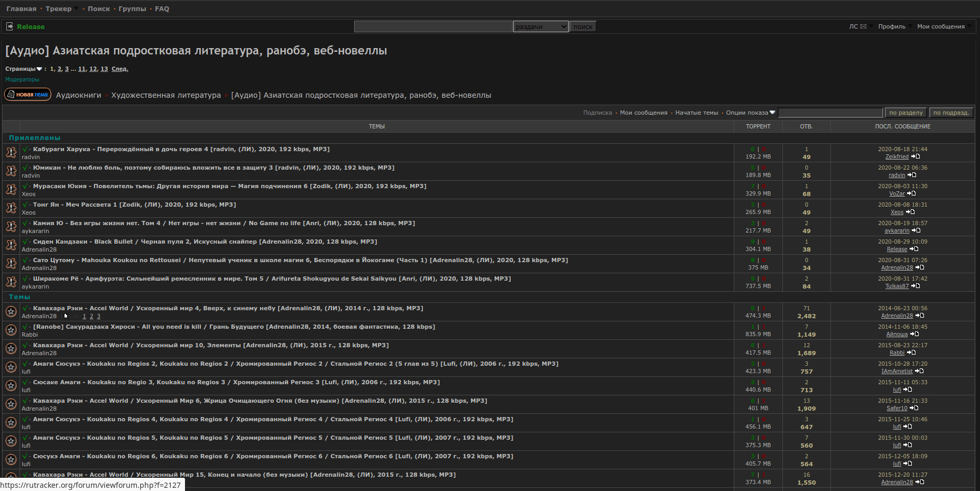Click the Release icon at top left
Viewport: 980px width, 491px height.
11,25
